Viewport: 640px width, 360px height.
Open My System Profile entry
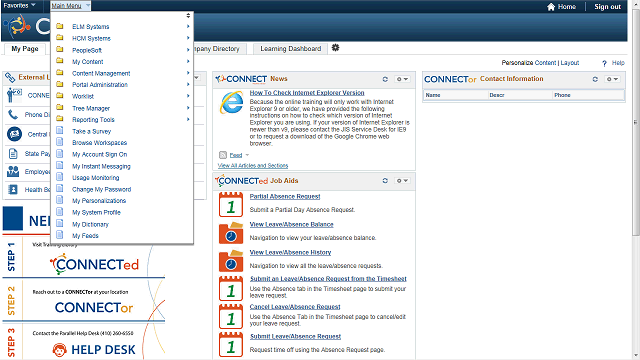point(96,212)
